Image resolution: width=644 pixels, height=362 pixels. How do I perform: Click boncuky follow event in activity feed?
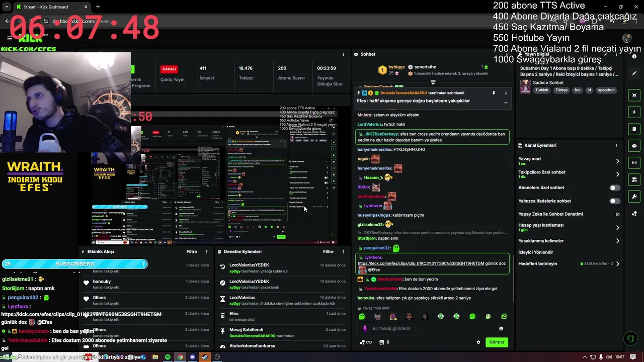(x=146, y=284)
